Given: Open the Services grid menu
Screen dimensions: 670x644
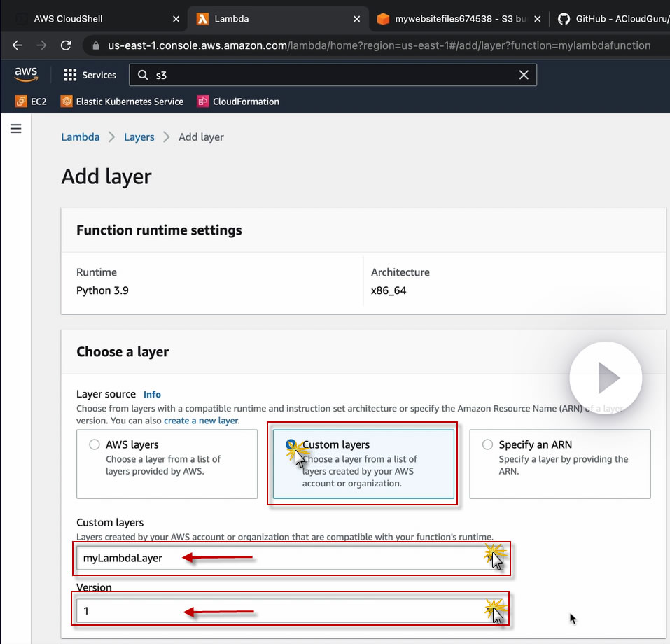Looking at the screenshot, I should [x=90, y=75].
